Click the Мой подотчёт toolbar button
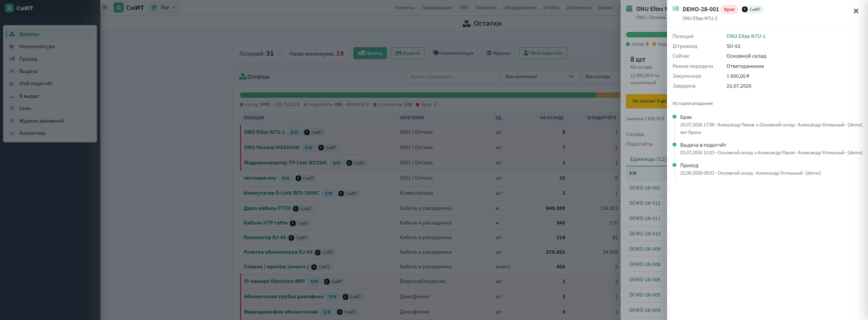 (x=542, y=53)
